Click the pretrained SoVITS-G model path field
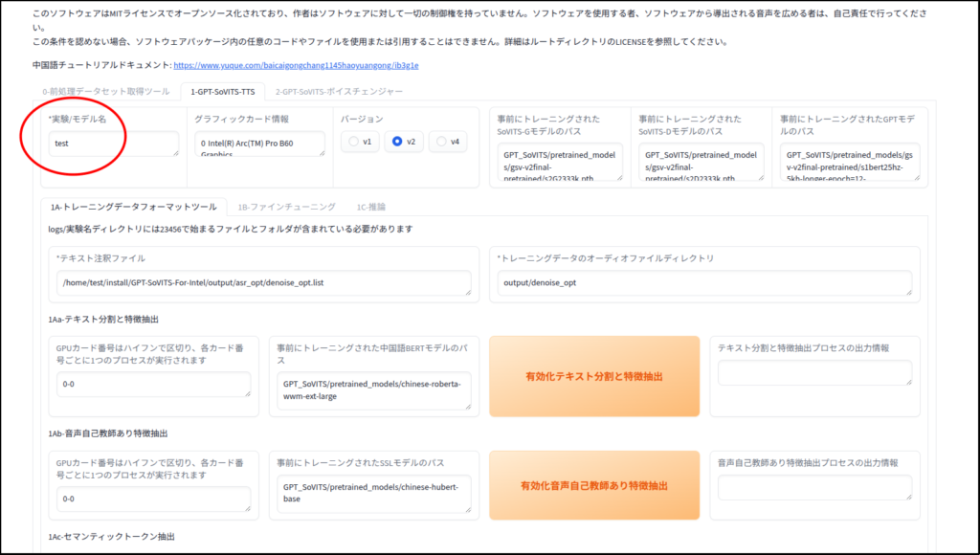 point(560,163)
